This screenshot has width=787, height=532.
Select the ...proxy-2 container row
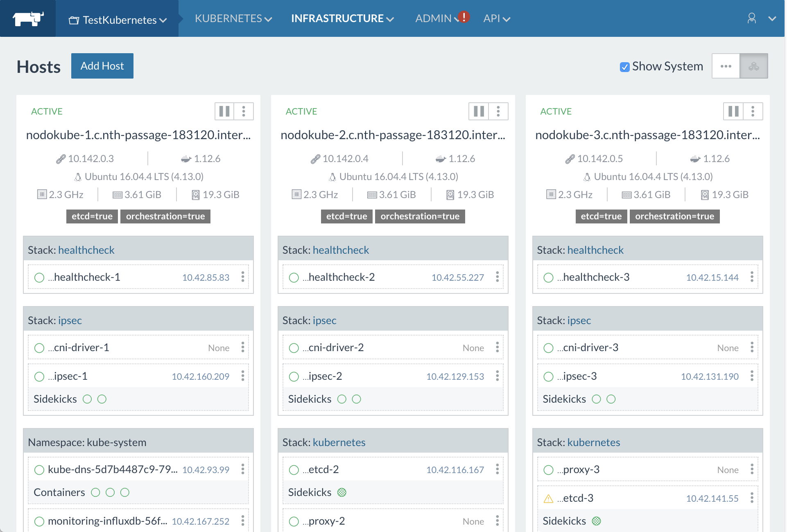pyautogui.click(x=393, y=521)
